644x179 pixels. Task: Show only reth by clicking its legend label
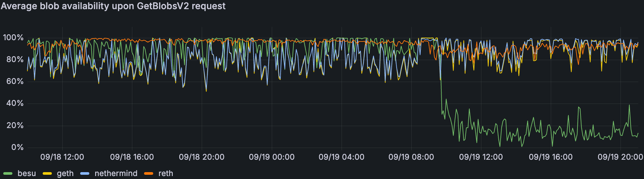coord(166,173)
